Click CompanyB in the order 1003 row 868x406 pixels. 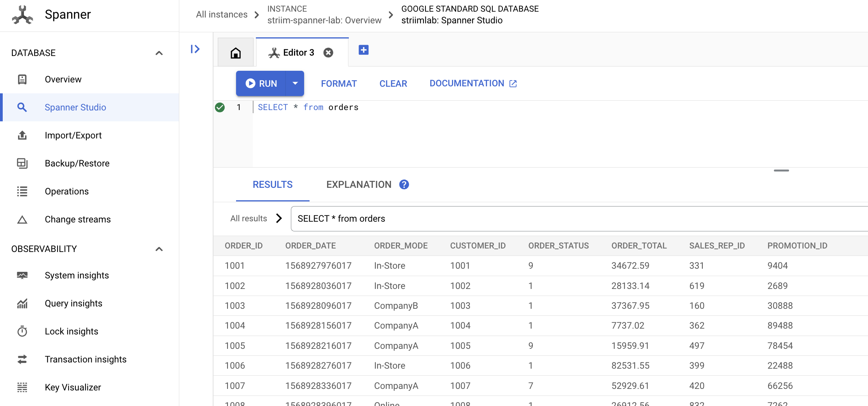pyautogui.click(x=396, y=306)
